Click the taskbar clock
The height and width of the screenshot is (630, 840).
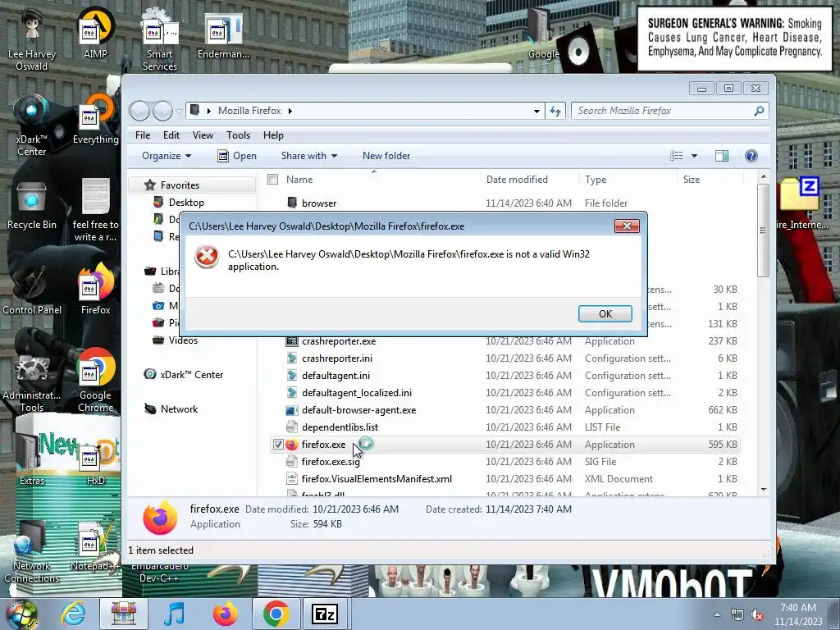tap(798, 614)
